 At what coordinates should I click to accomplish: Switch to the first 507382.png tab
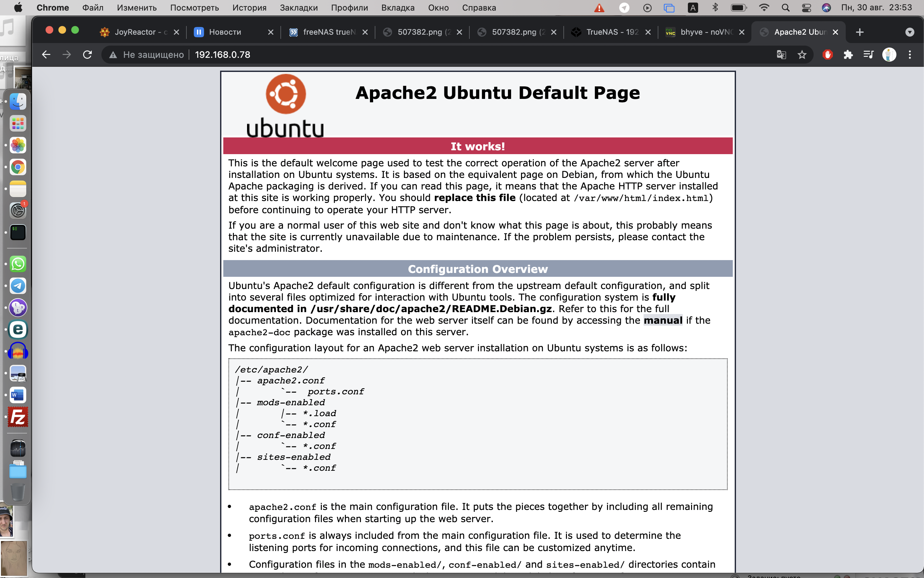(x=422, y=32)
